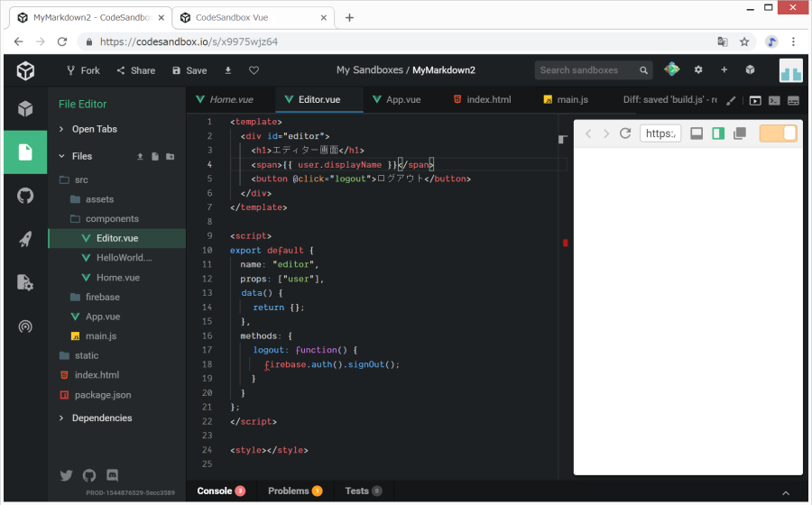This screenshot has width=812, height=505.
Task: Toggle the orange switch in the preview bar
Action: (x=778, y=133)
